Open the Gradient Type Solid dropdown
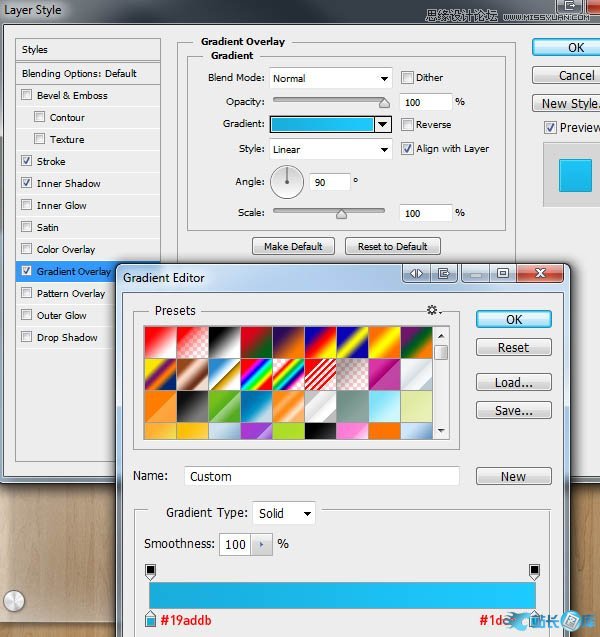The width and height of the screenshot is (600, 637). (x=285, y=513)
